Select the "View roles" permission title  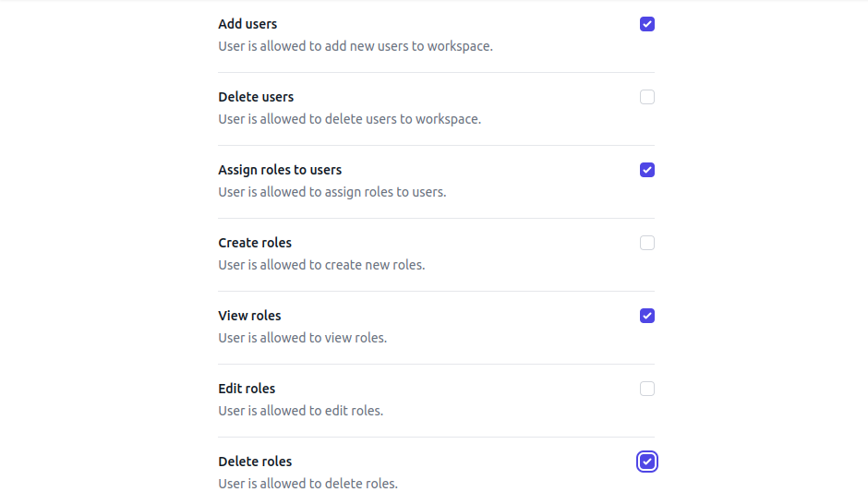pos(249,316)
